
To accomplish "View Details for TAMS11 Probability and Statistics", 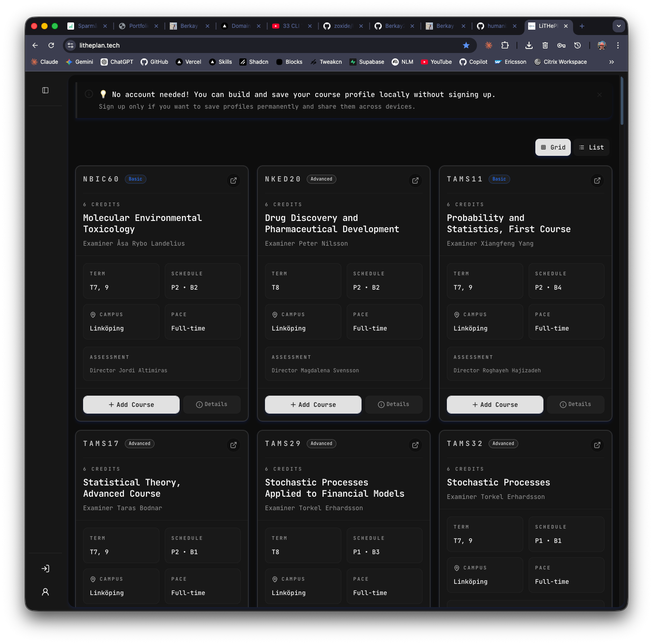I will 575,404.
